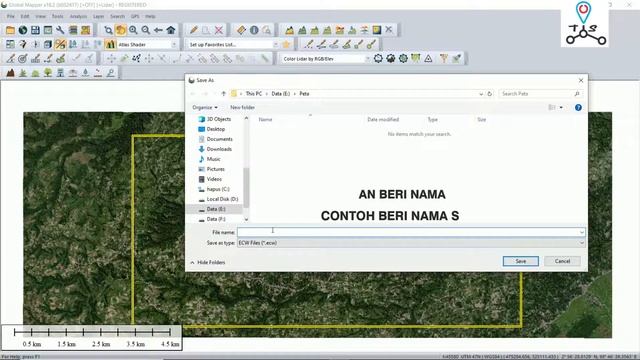Click the up arrow to parent folder

pos(223,93)
